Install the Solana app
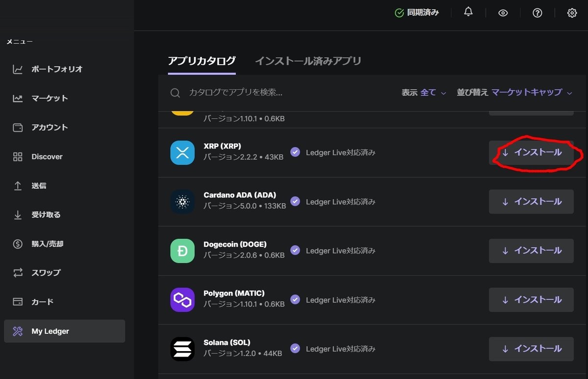 531,349
